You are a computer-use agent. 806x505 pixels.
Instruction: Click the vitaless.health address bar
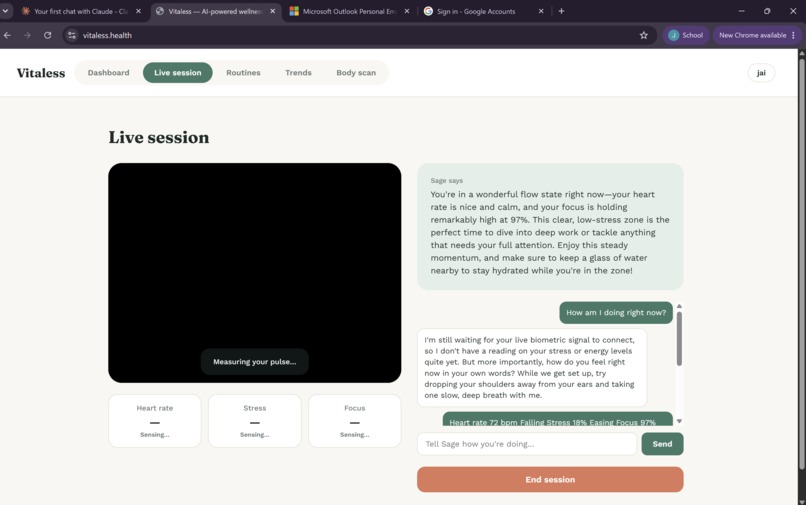tap(360, 35)
